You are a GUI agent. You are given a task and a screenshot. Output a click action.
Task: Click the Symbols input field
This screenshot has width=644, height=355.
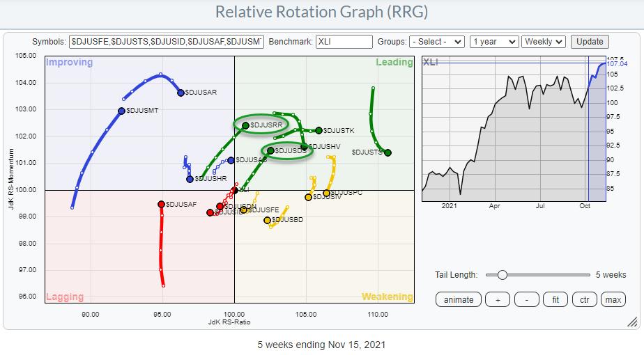(x=167, y=42)
